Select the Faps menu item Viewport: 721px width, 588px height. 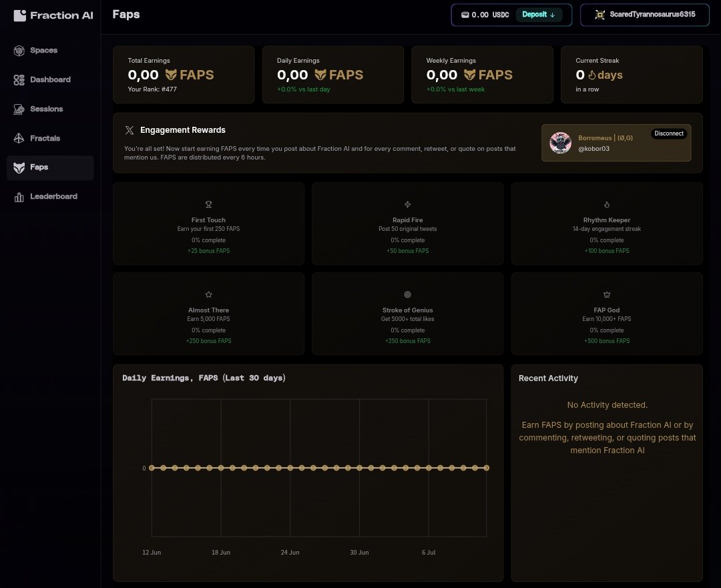tap(51, 168)
